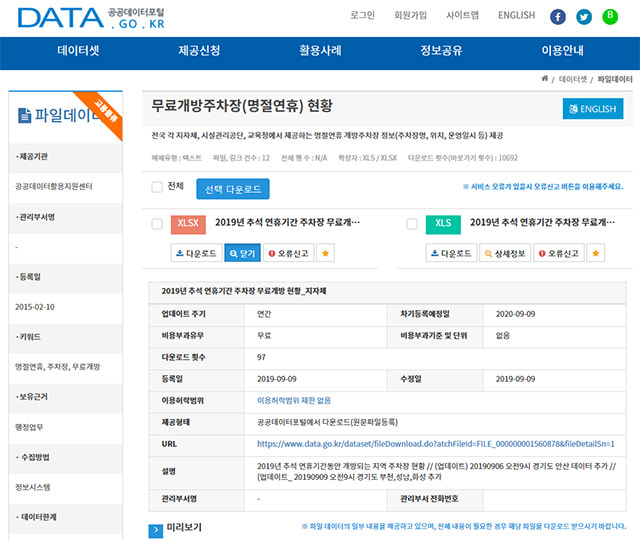Switch language with blue ENGLISH button

[x=592, y=108]
